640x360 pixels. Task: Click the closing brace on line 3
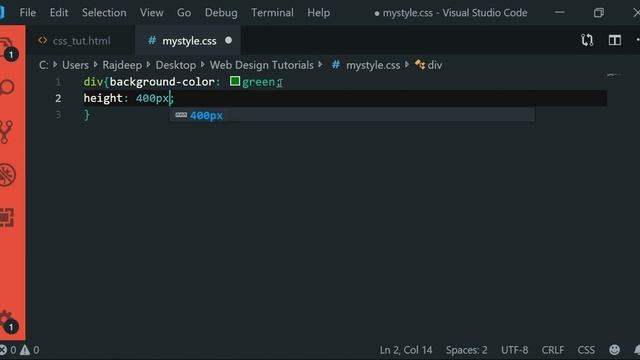click(87, 115)
